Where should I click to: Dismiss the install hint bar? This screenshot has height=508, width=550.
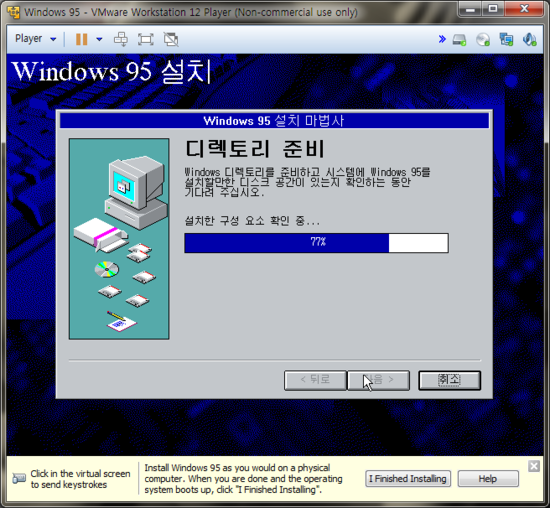tap(534, 466)
